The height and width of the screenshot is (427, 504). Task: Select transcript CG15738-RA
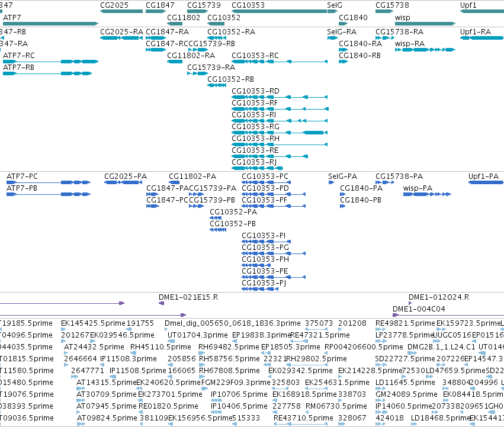(385, 38)
